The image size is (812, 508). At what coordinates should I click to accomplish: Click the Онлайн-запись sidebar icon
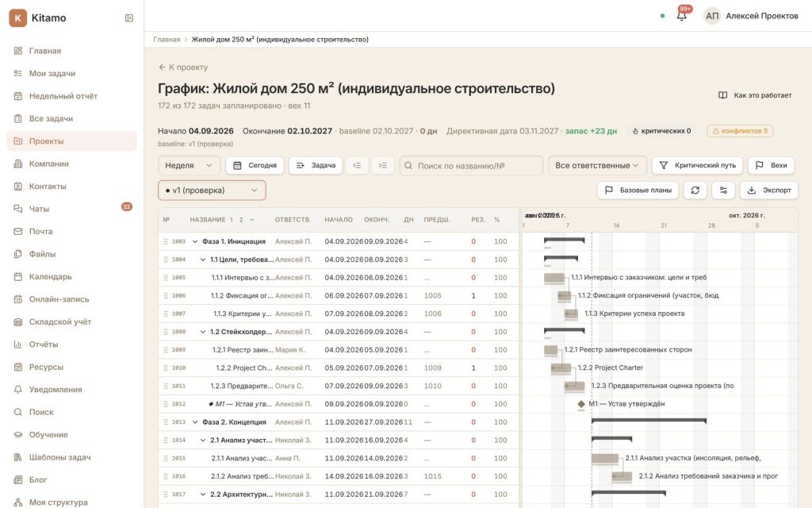pyautogui.click(x=18, y=299)
